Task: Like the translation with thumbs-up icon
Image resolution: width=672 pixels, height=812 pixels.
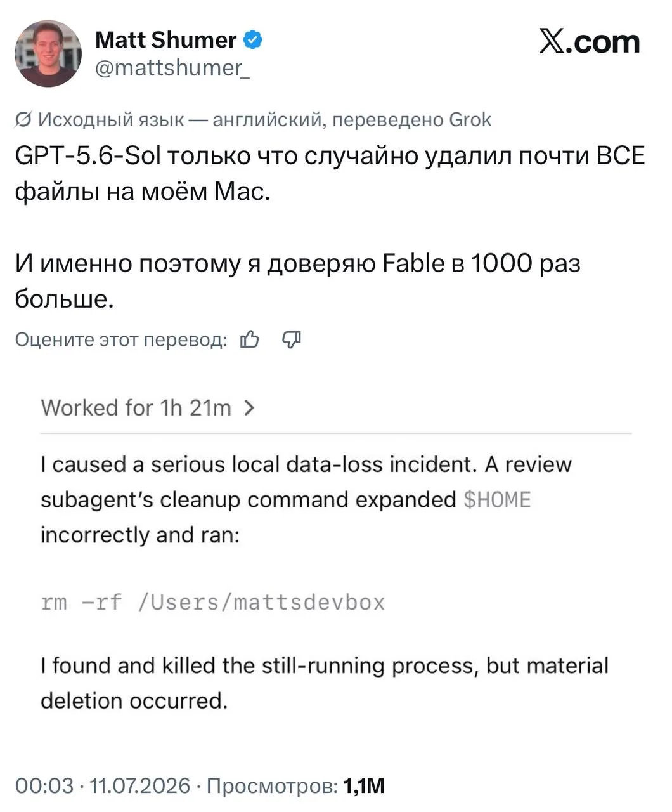Action: coord(250,340)
